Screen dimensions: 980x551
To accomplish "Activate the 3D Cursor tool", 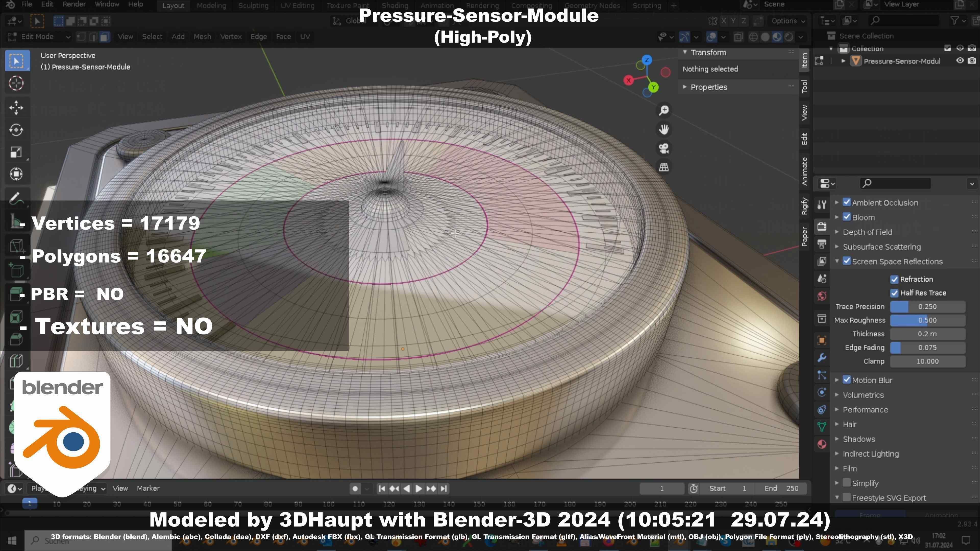I will coord(16,83).
